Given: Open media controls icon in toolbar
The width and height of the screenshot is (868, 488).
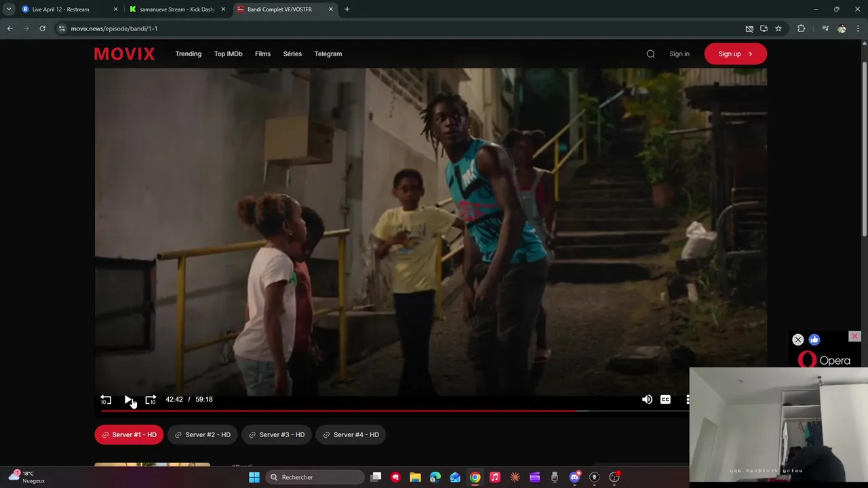Looking at the screenshot, I should coord(825,28).
